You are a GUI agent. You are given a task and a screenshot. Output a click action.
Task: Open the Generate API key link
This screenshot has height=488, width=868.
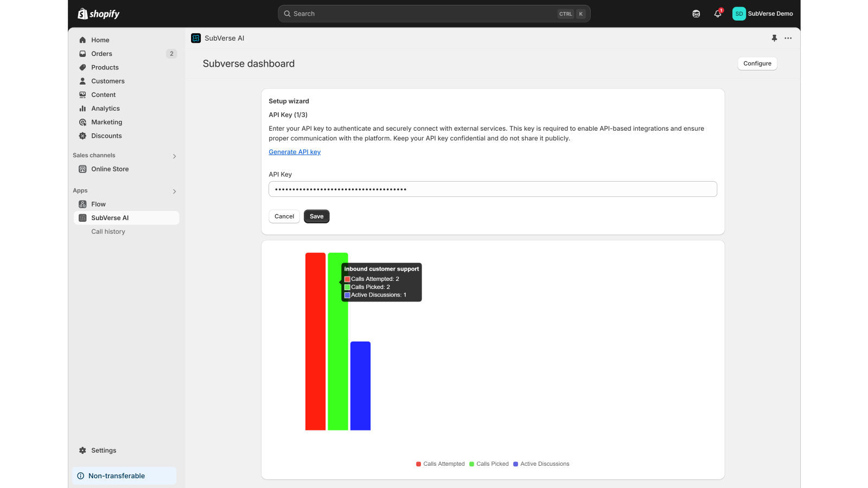tap(295, 152)
